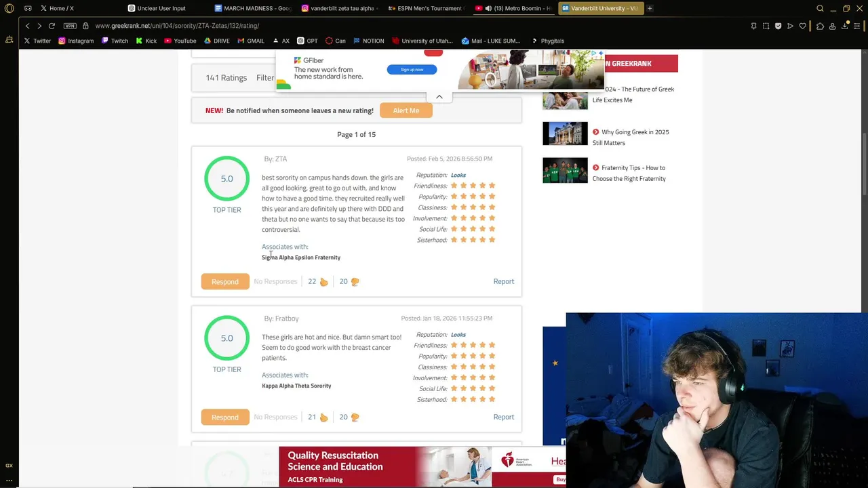Go forward with the browser forward arrow
The image size is (868, 488).
[x=39, y=26]
